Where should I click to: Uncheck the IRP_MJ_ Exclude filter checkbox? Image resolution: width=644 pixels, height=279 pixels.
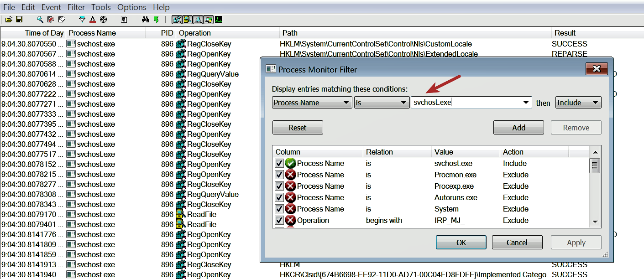tap(279, 220)
